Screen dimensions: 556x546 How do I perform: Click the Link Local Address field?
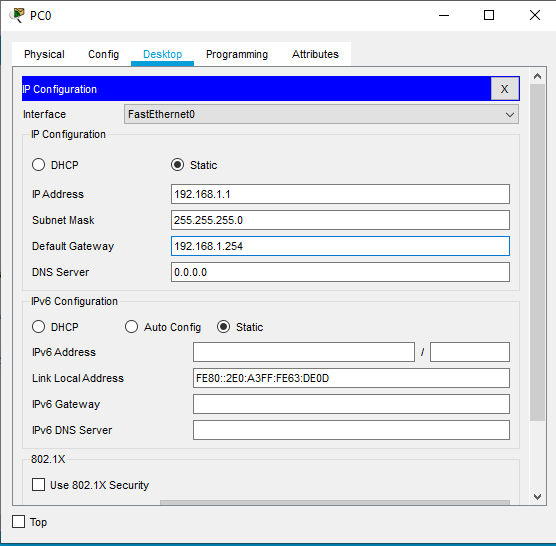click(x=351, y=378)
